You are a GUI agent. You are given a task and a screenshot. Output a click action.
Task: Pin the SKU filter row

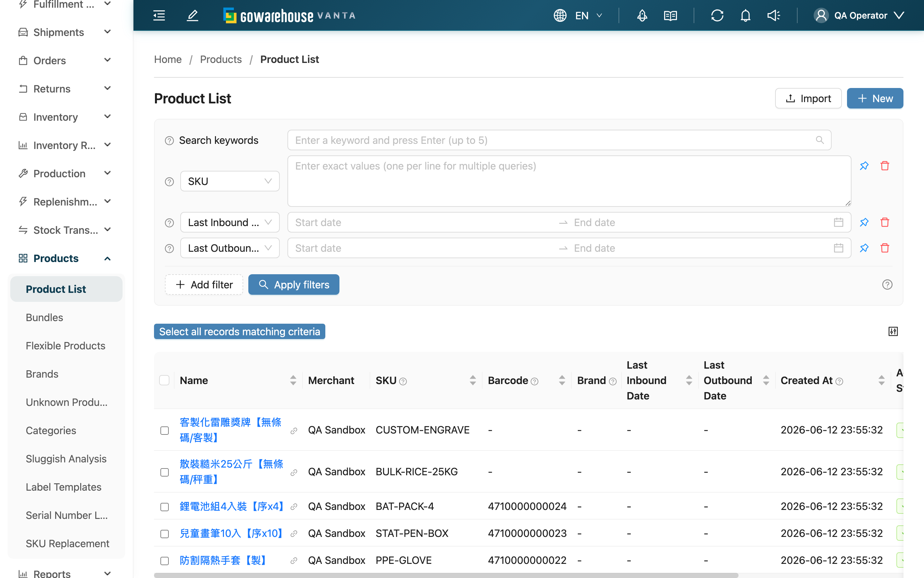tap(864, 166)
